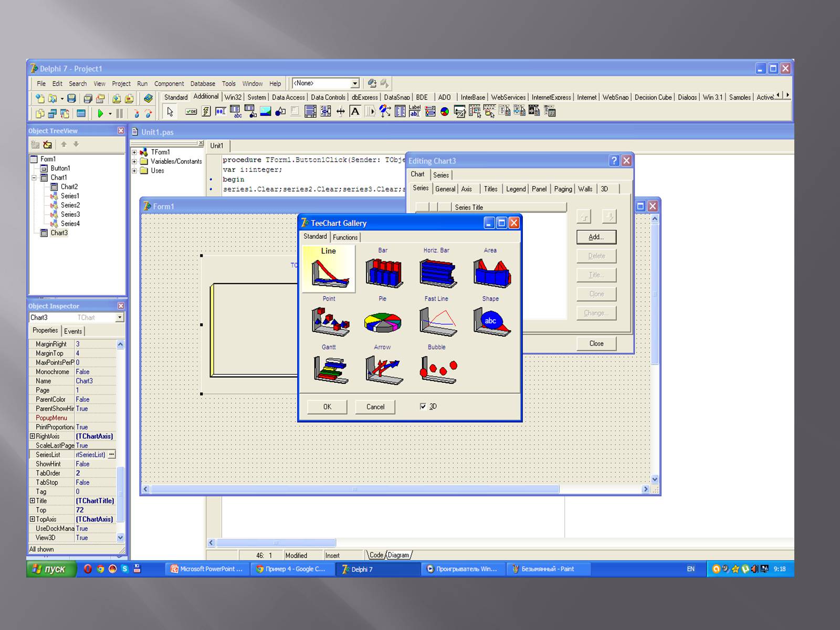Viewport: 840px width, 630px height.
Task: Select the arrow pointer in component palette
Action: click(170, 111)
